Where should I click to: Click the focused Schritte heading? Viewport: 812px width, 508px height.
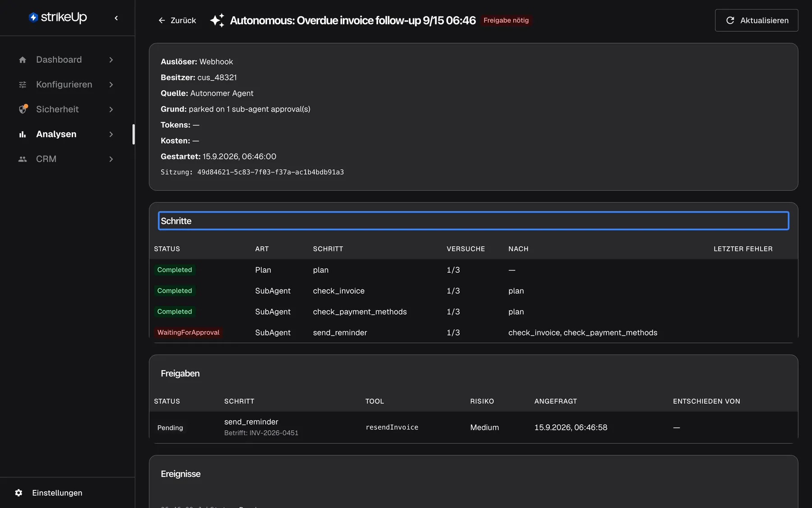click(473, 221)
